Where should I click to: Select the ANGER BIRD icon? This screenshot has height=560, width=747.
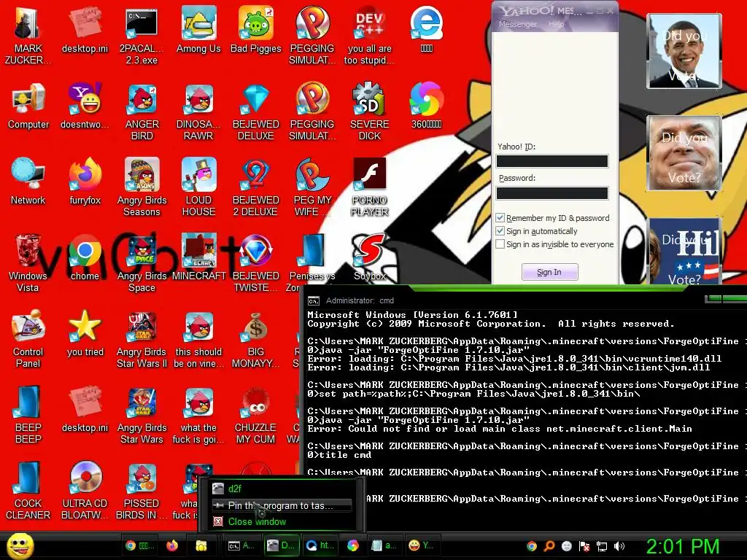(142, 112)
